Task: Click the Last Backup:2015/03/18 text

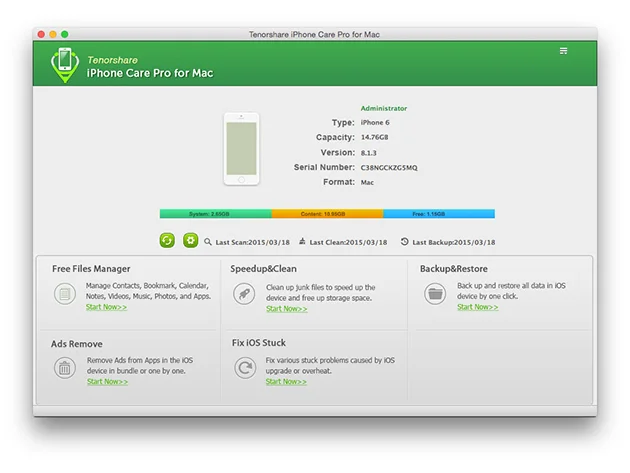Action: [454, 242]
